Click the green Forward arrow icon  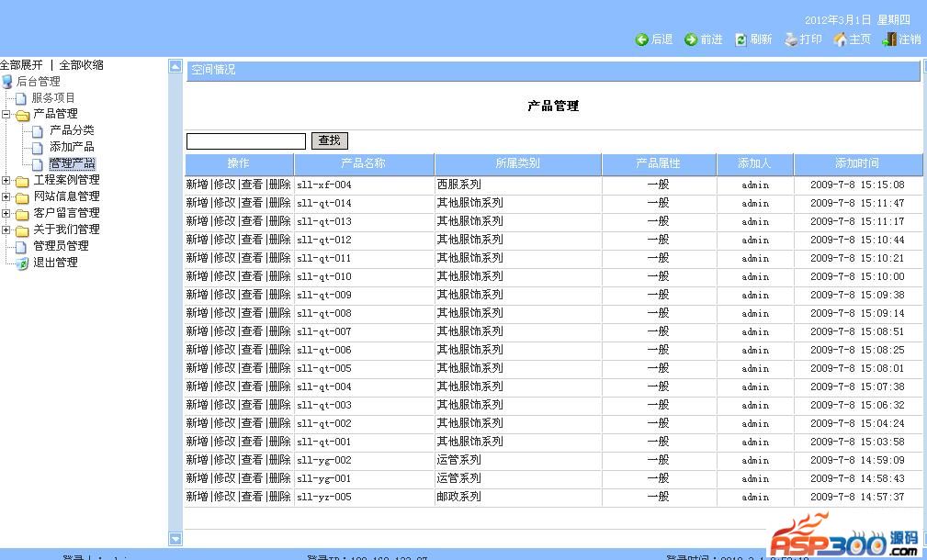point(690,39)
